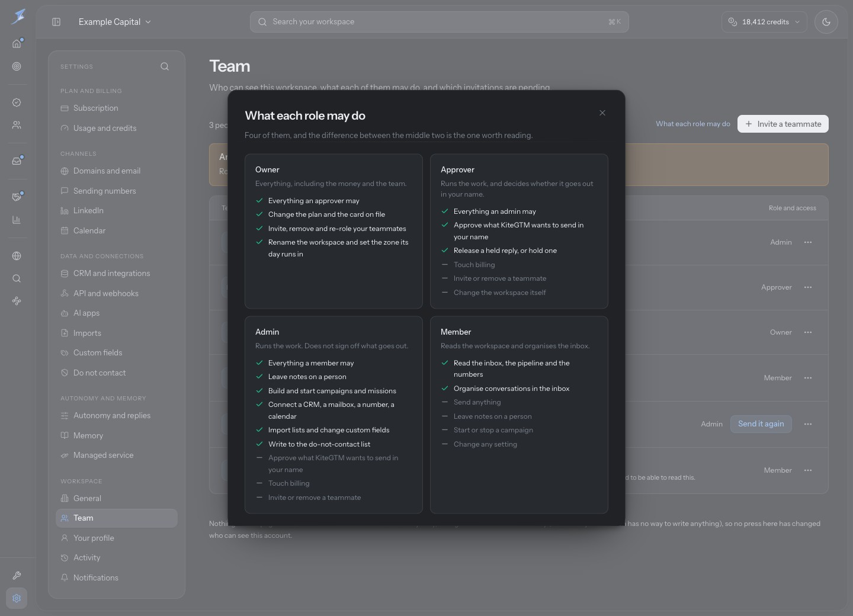Open Your profile settings
853x616 pixels.
[117, 538]
